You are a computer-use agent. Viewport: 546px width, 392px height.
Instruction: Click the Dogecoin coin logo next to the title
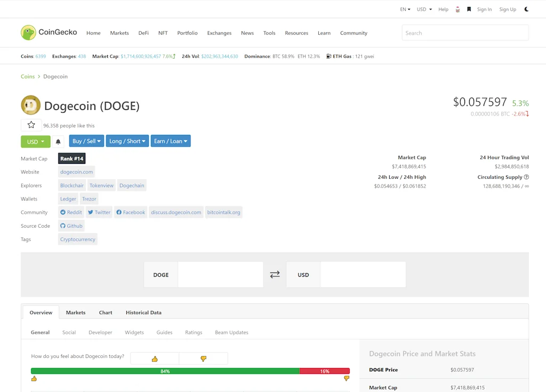30,105
